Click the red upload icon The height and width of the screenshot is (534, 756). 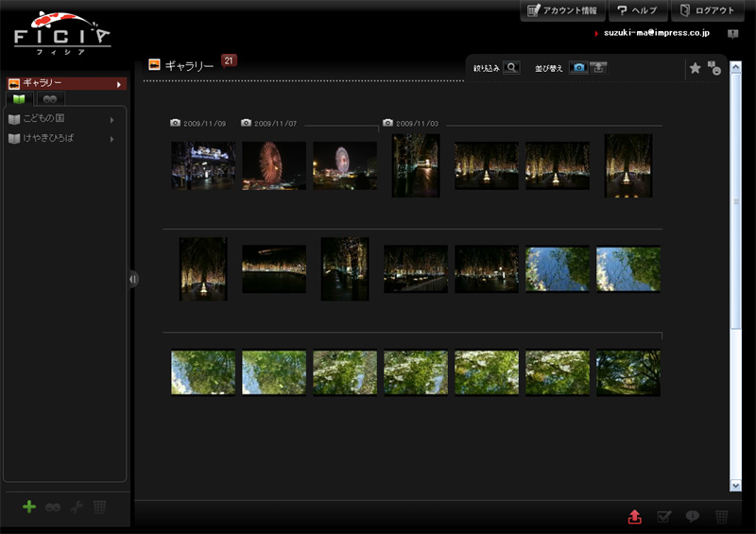(634, 517)
